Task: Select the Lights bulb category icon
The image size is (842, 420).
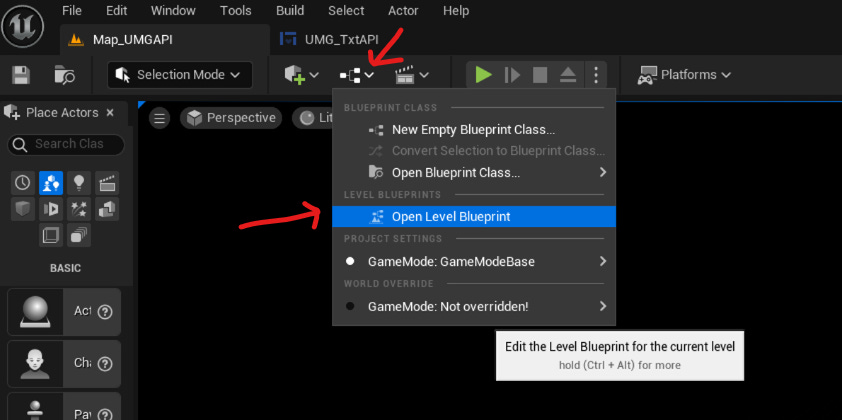Action: click(x=79, y=183)
